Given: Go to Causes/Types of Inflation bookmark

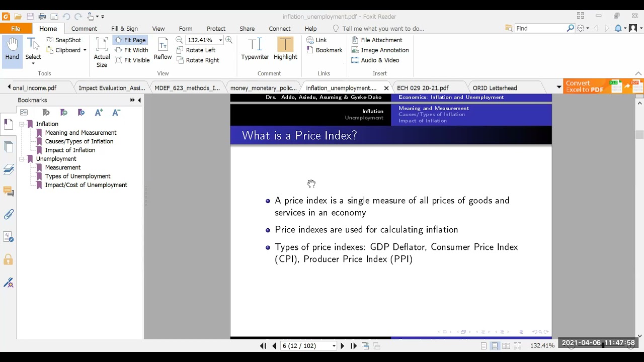Looking at the screenshot, I should pyautogui.click(x=79, y=141).
